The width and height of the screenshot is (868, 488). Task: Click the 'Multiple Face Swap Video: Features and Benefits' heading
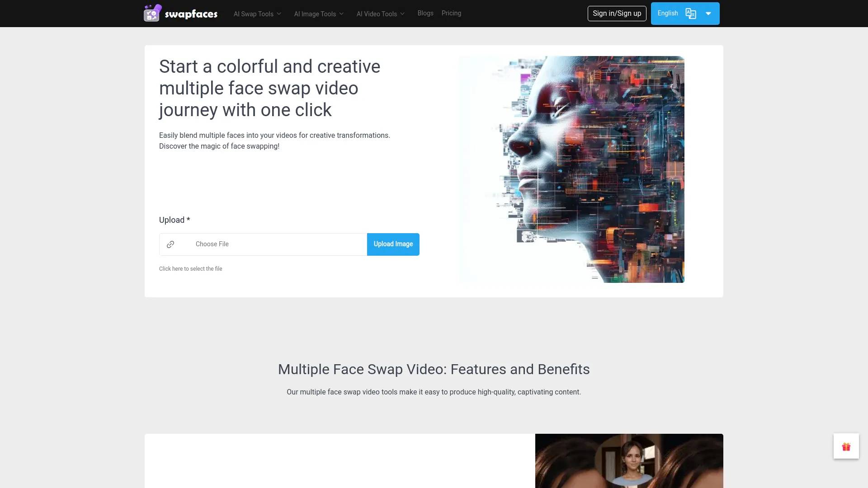tap(434, 370)
